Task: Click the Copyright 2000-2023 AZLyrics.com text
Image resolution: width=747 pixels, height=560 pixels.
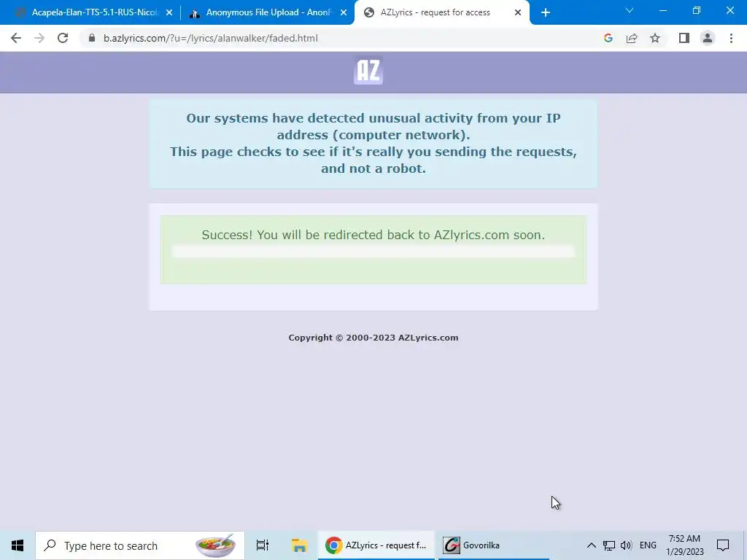Action: coord(373,338)
